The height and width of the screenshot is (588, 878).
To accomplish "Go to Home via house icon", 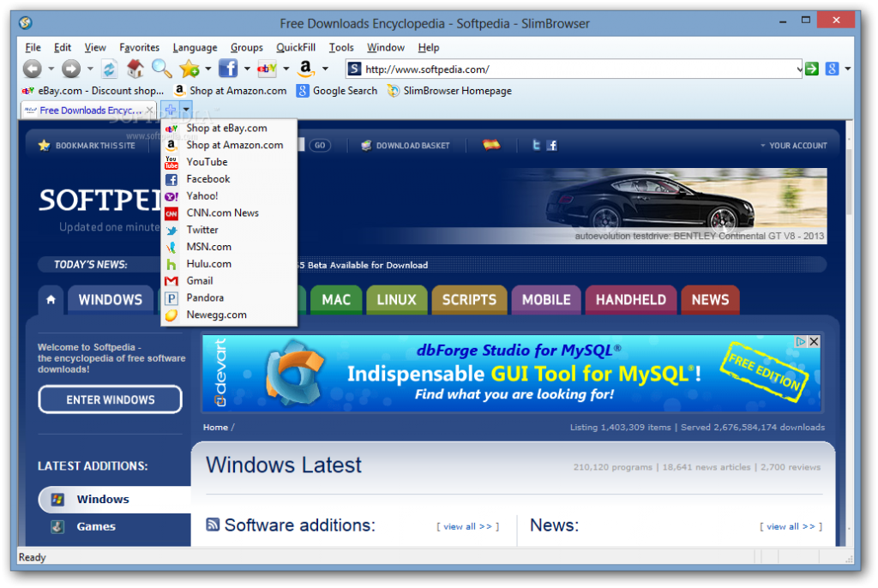I will [x=135, y=69].
